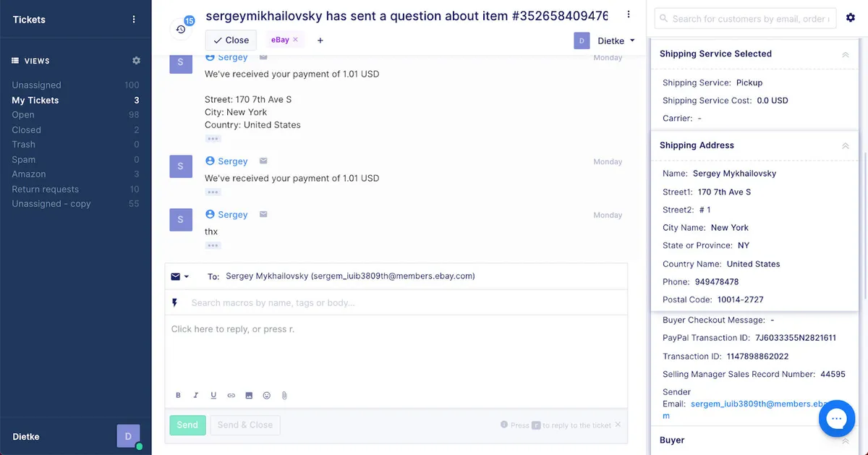Open the Dietke assignee dropdown
The width and height of the screenshot is (868, 455).
[605, 41]
